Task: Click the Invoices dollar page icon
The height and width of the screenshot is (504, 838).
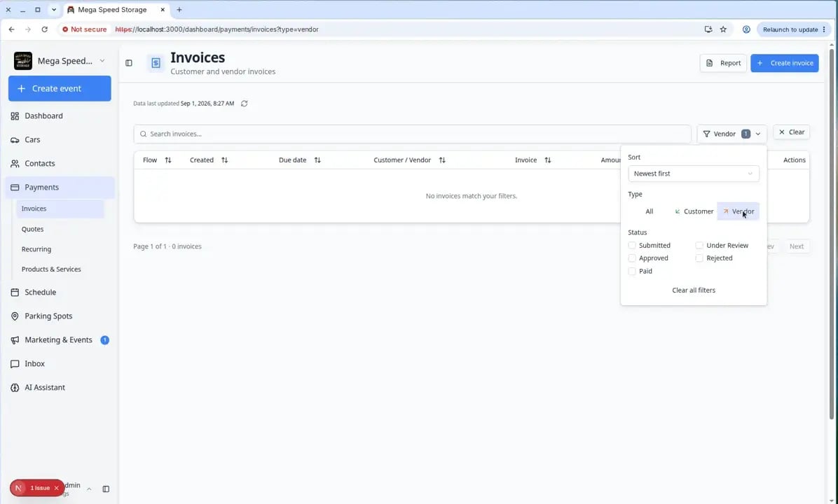Action: point(156,63)
